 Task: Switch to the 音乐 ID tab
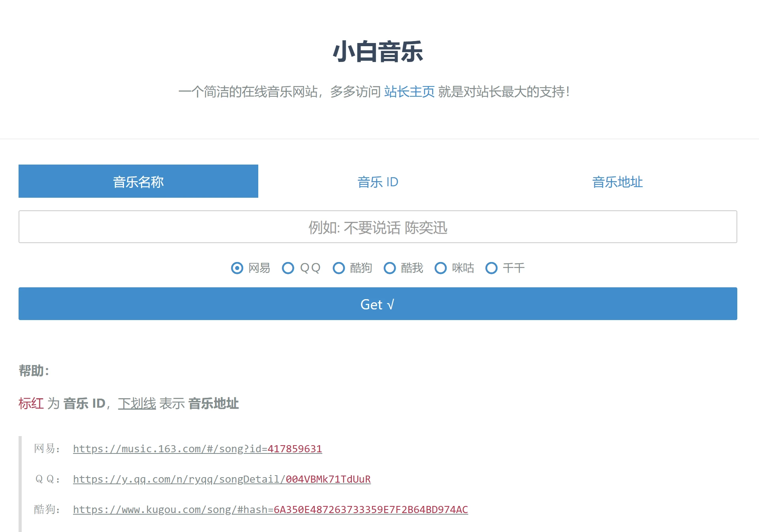[x=378, y=182]
